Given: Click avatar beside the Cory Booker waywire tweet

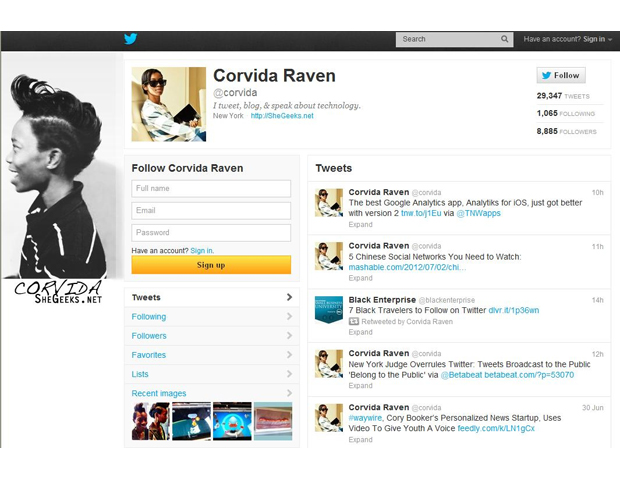Looking at the screenshot, I should 329,418.
